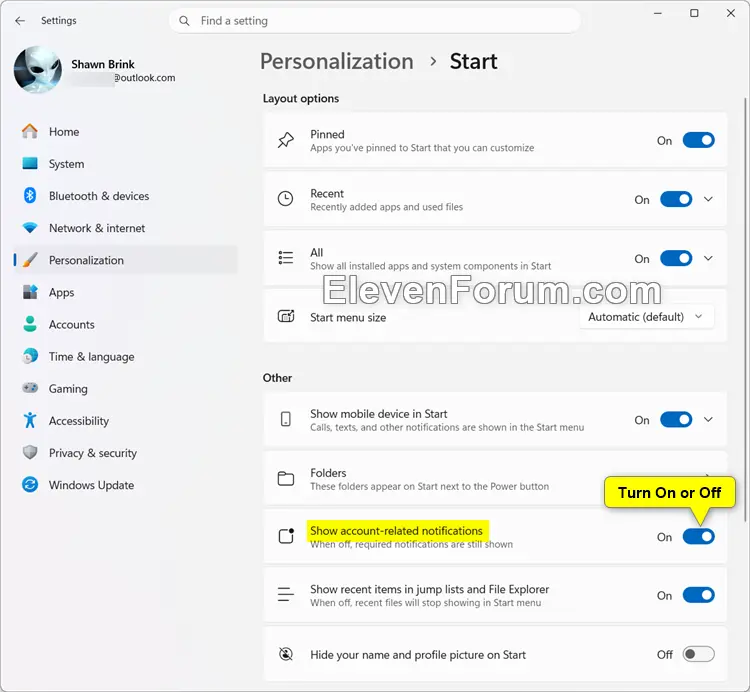Open the System settings page

pos(126,164)
